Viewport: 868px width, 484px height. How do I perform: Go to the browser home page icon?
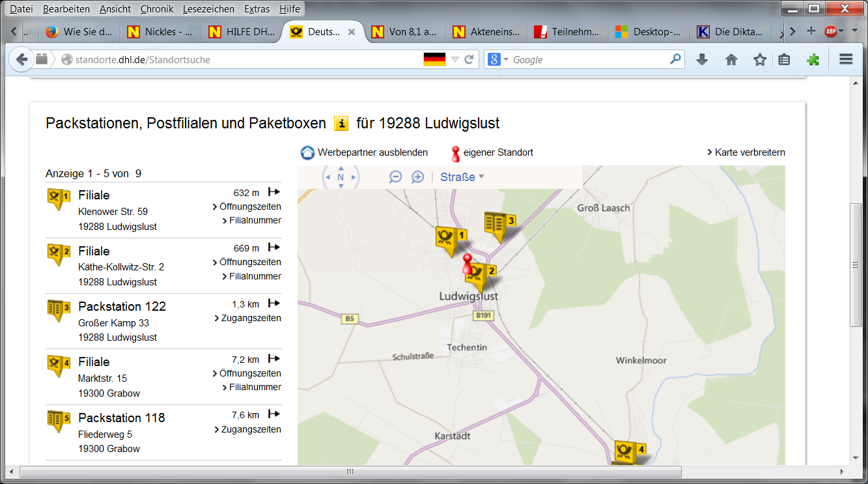point(731,59)
